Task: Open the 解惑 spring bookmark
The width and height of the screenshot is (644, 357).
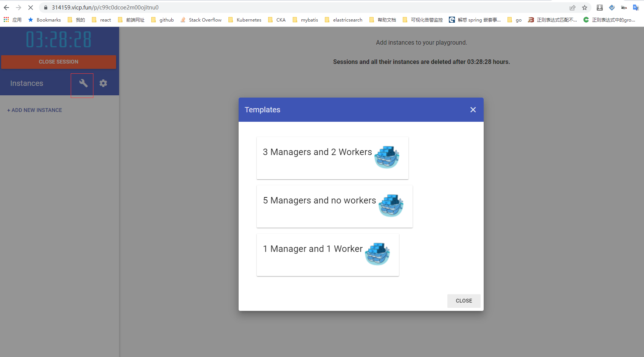Action: click(475, 20)
